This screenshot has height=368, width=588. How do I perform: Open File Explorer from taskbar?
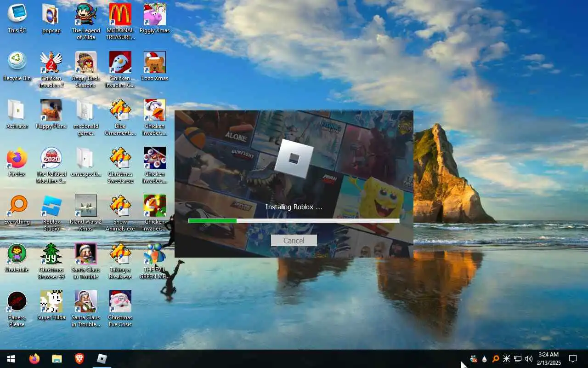coord(57,359)
